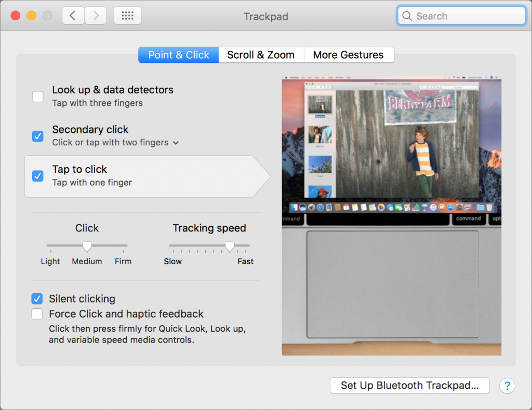The height and width of the screenshot is (410, 532).
Task: Click the Tracking speed slider handle
Action: tap(230, 245)
